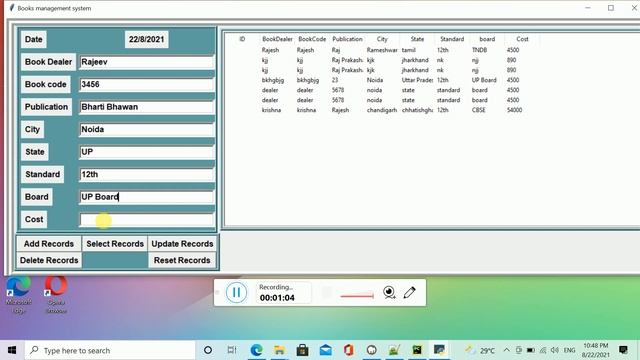Screen dimensions: 640x360
Task: Click the Select Records button
Action: tap(115, 244)
